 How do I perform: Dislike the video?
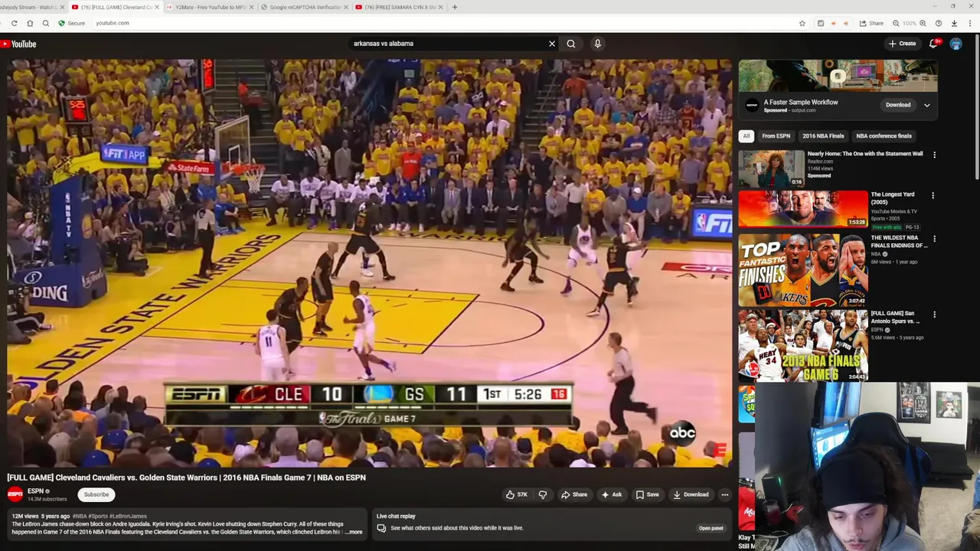(x=543, y=494)
